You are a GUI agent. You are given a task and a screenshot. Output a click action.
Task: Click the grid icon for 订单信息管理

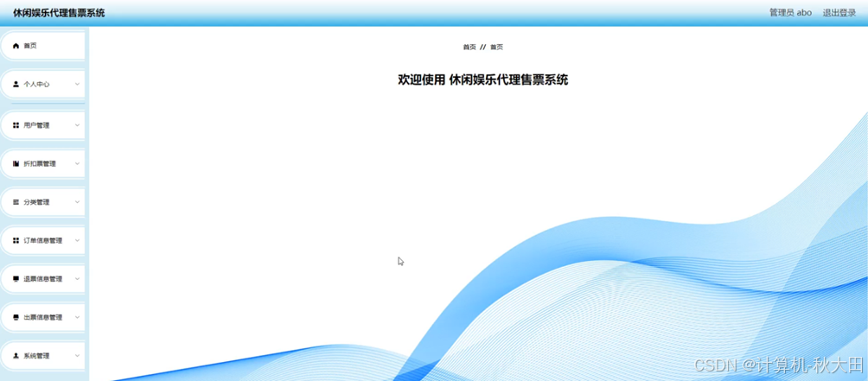(x=16, y=240)
